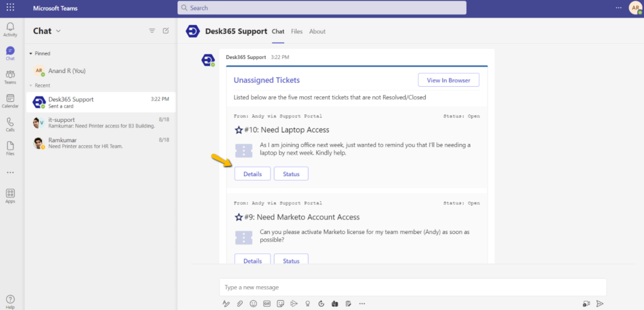The height and width of the screenshot is (310, 644).
Task: Open the app launcher waffle icon
Action: click(10, 8)
